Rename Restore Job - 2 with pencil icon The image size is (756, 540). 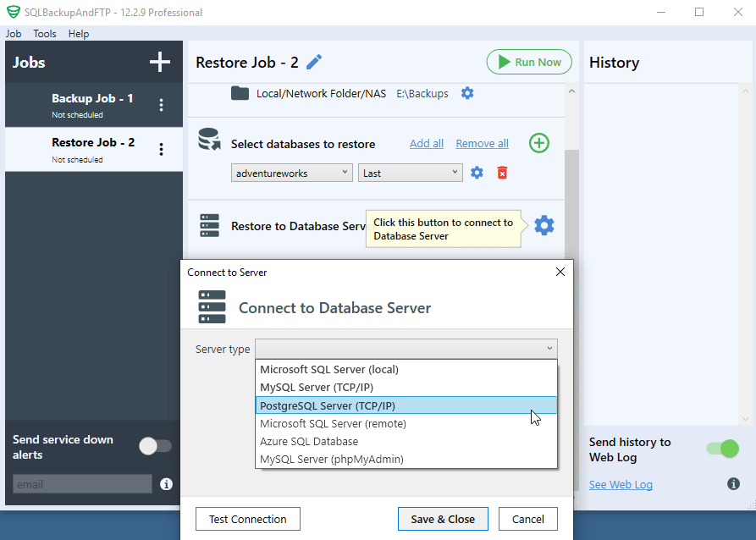(x=314, y=62)
